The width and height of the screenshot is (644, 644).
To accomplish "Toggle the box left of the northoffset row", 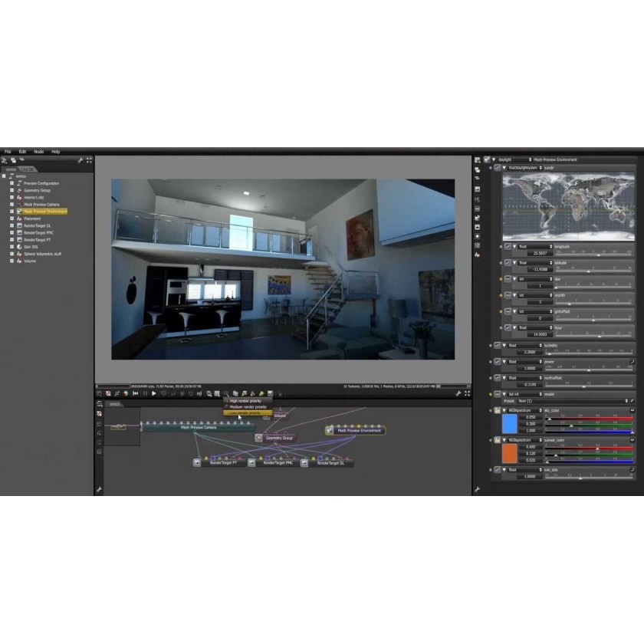I will click(x=498, y=378).
